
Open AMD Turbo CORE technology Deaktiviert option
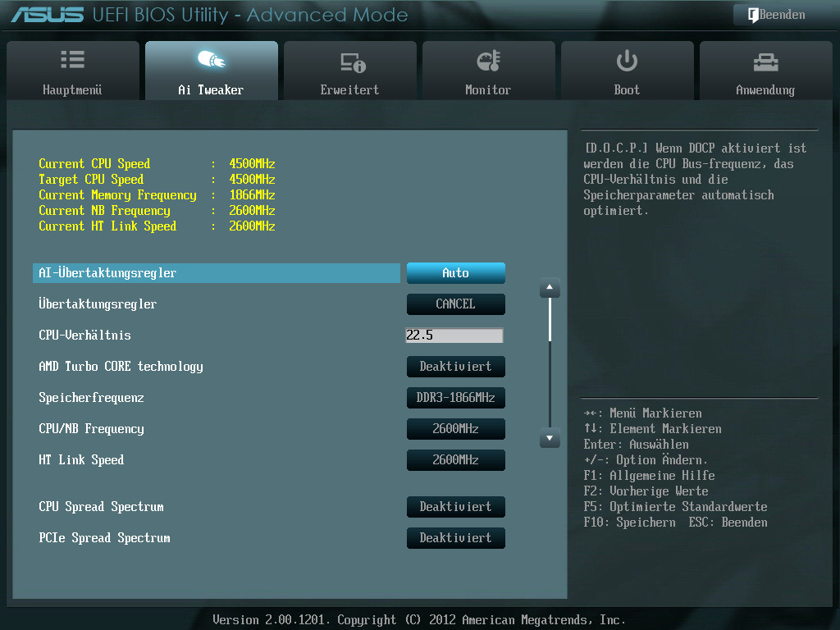(456, 367)
